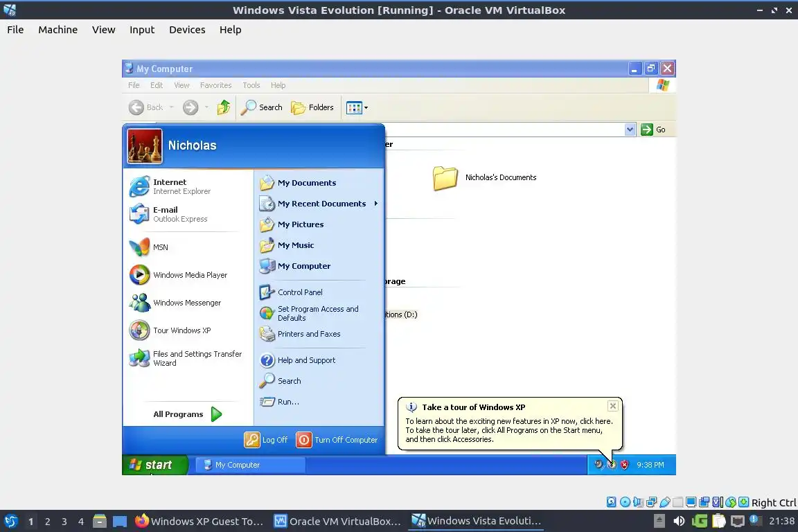Image resolution: width=798 pixels, height=532 pixels.
Task: Close the Windows XP tour balloon
Action: tap(613, 406)
